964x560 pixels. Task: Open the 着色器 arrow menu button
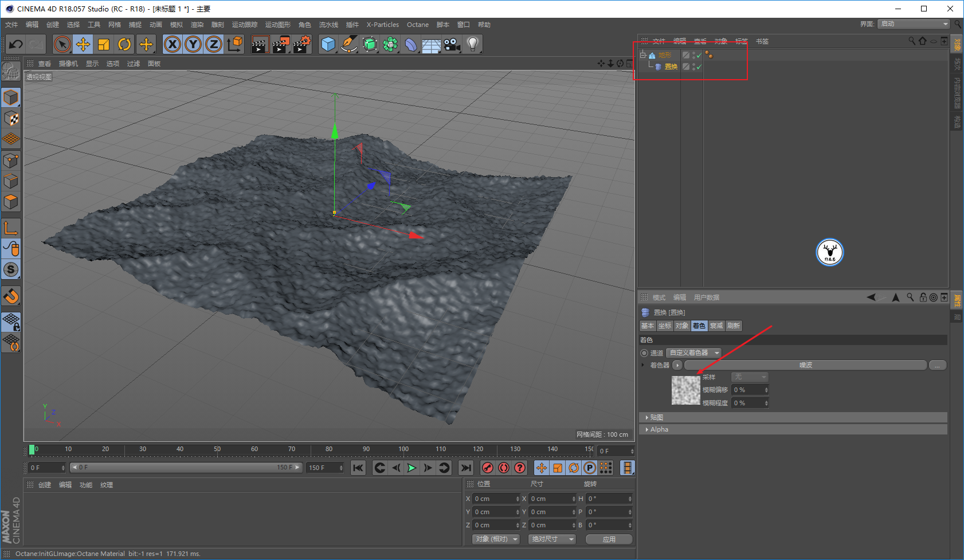tap(677, 365)
